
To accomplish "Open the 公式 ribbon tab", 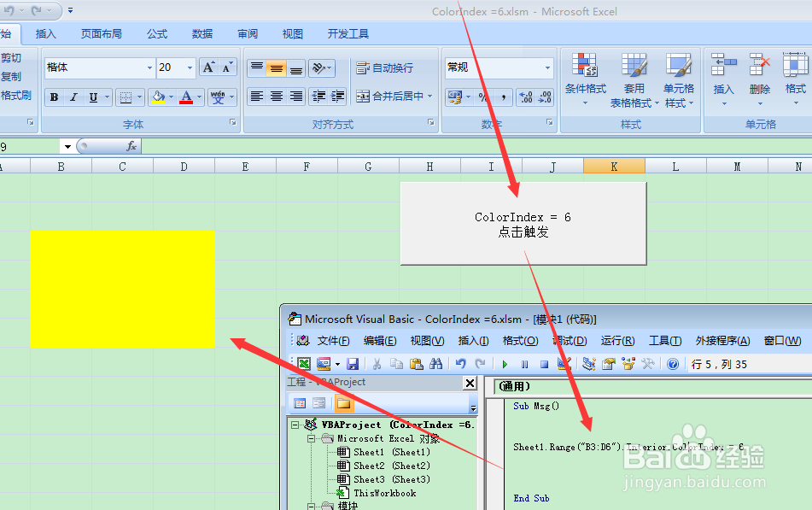I will [x=157, y=34].
